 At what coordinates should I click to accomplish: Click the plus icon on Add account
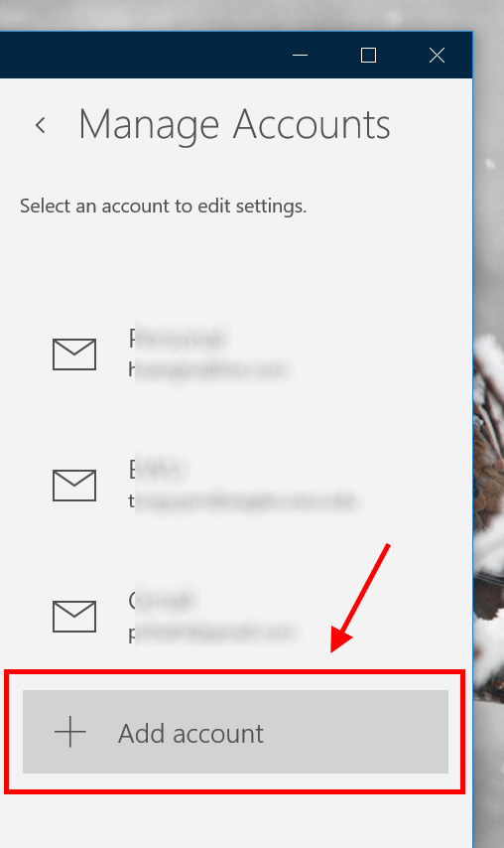tap(70, 732)
